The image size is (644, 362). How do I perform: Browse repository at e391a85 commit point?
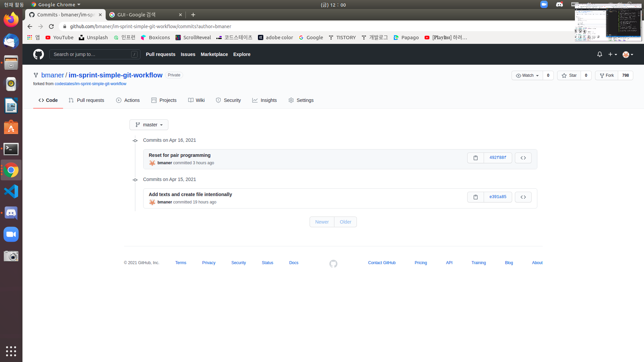point(523,197)
